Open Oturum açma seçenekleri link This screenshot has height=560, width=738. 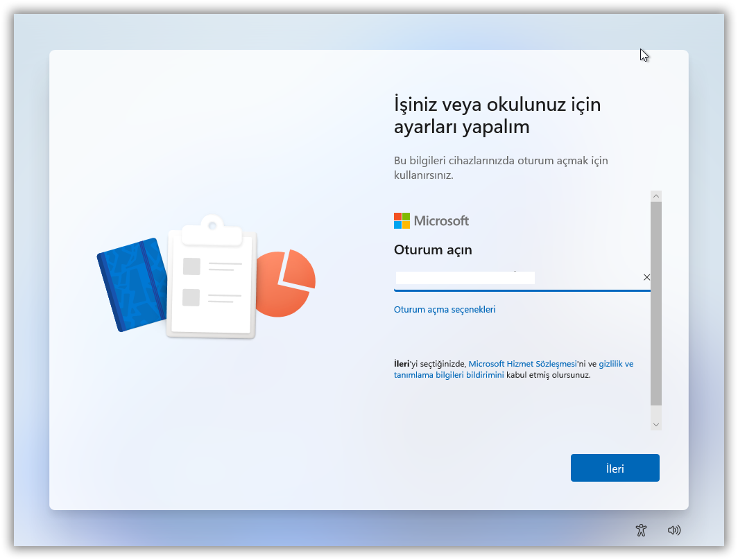[x=445, y=309]
